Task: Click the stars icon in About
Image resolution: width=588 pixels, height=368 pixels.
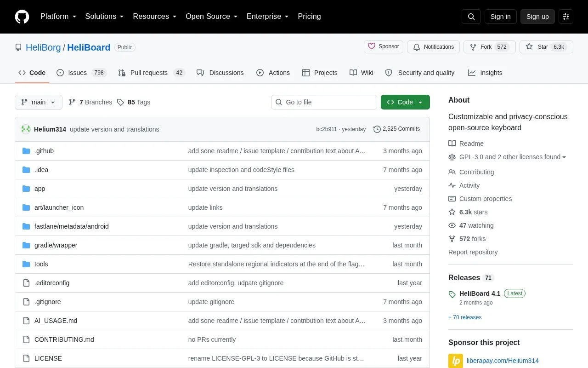Action: click(x=452, y=212)
